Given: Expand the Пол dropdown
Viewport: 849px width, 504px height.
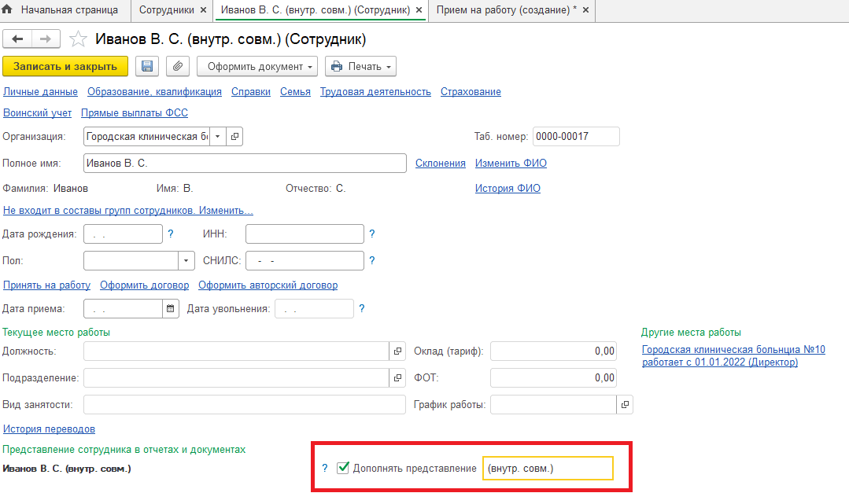Looking at the screenshot, I should pos(186,260).
